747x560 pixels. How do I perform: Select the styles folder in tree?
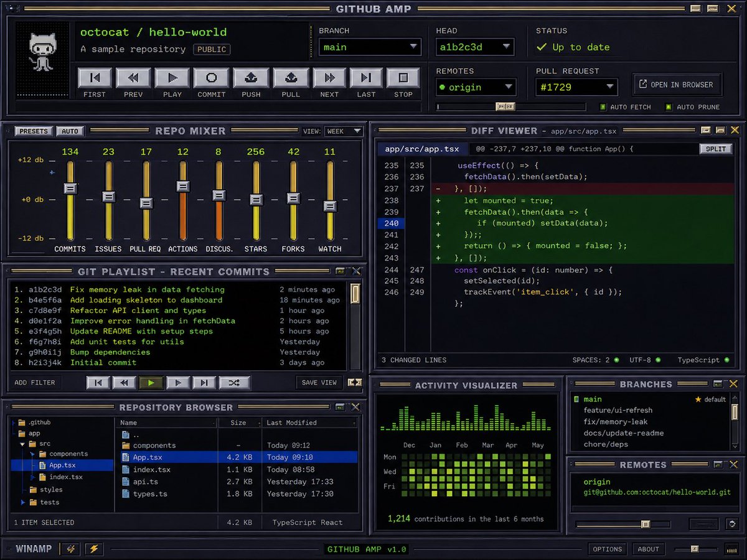[46, 490]
